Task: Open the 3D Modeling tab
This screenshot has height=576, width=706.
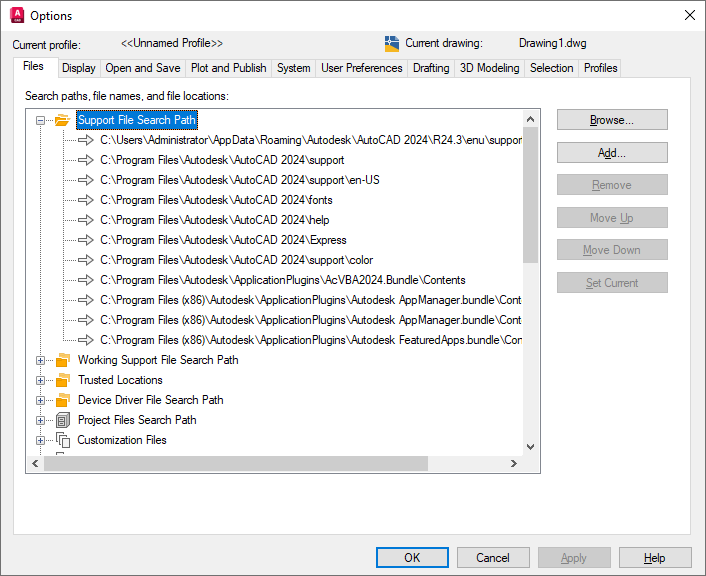Action: 489,68
